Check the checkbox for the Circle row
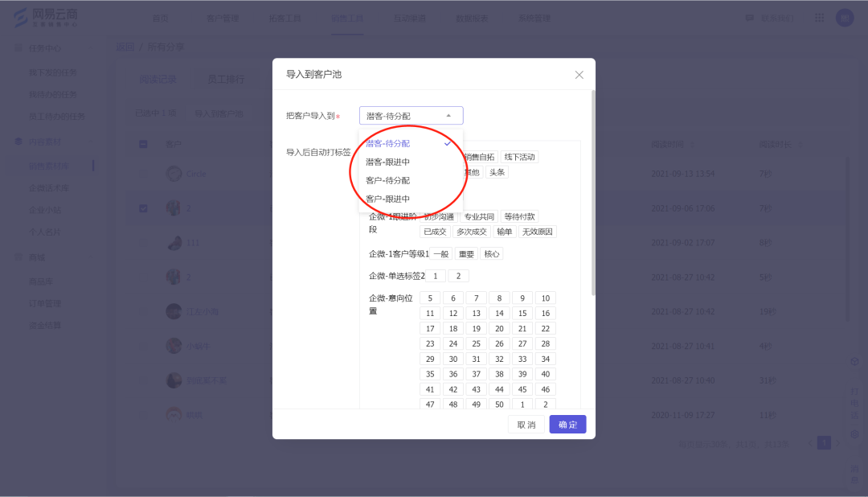Image resolution: width=868 pixels, height=497 pixels. point(143,173)
